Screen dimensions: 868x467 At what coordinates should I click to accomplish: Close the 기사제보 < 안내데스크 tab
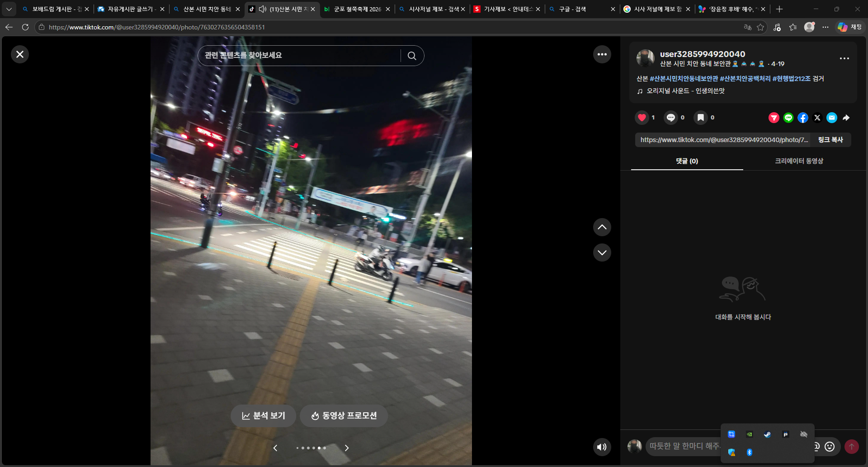pyautogui.click(x=538, y=9)
